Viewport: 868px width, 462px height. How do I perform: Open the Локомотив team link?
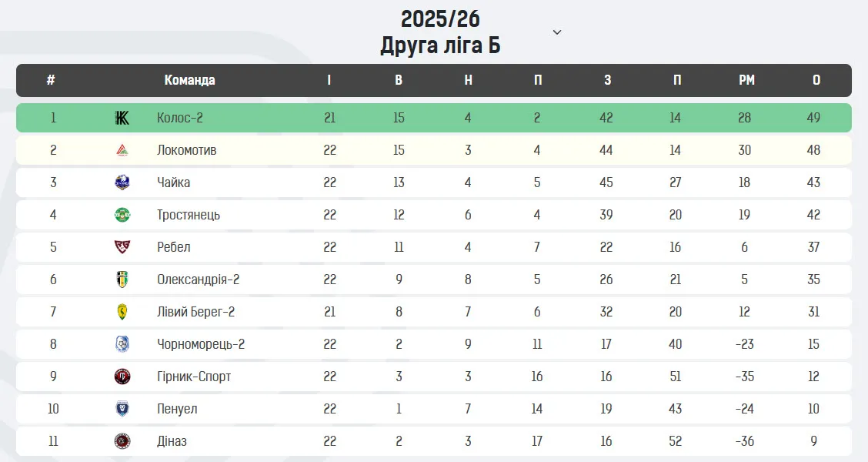point(187,150)
